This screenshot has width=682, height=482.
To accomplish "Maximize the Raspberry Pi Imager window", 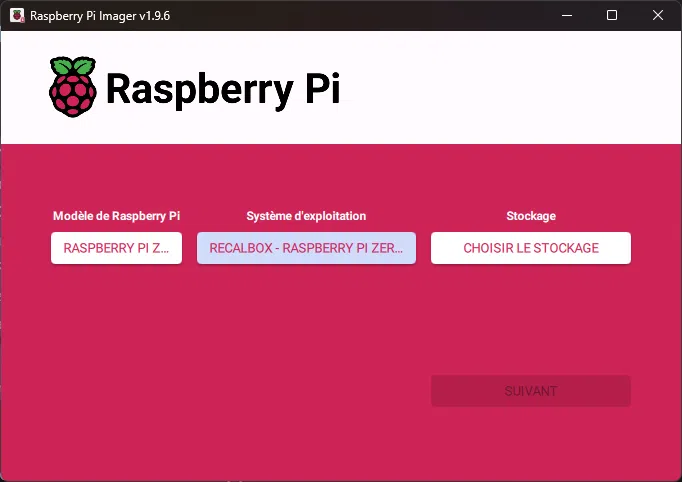I will (x=612, y=16).
